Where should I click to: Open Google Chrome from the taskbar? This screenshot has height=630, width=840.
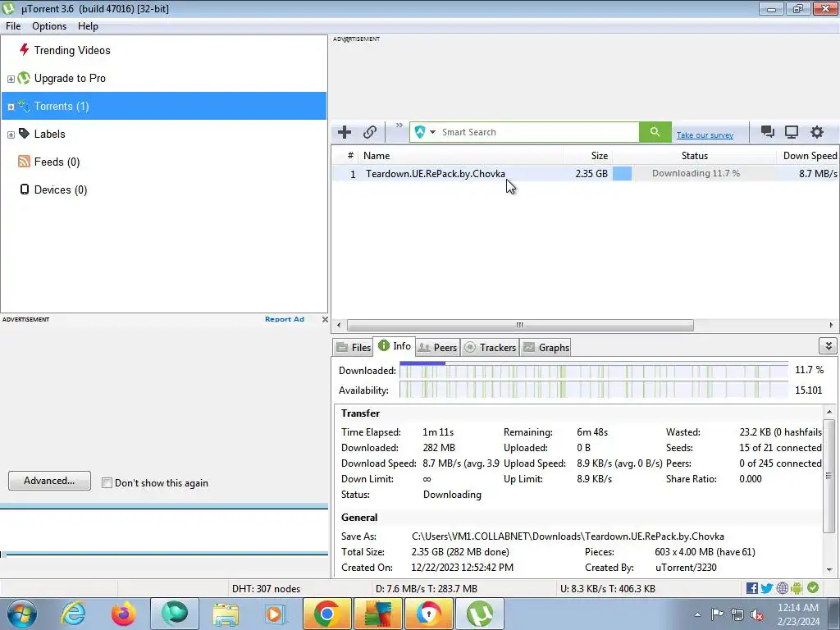click(326, 614)
